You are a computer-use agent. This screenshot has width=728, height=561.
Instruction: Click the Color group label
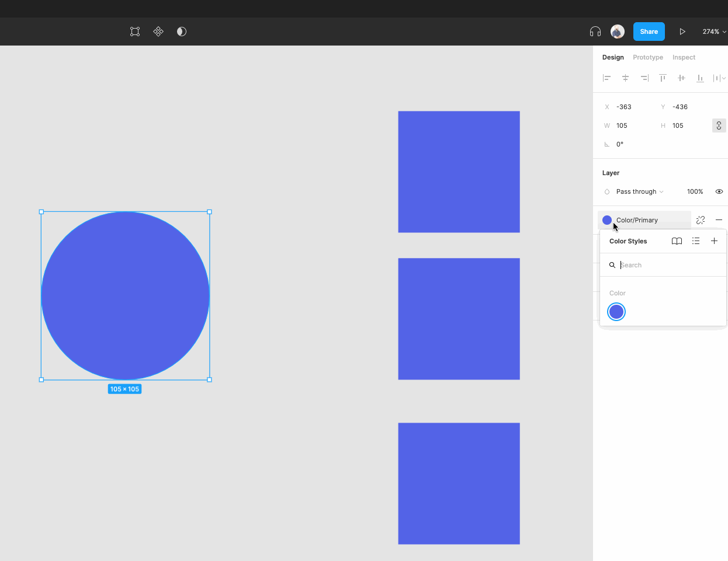(617, 293)
